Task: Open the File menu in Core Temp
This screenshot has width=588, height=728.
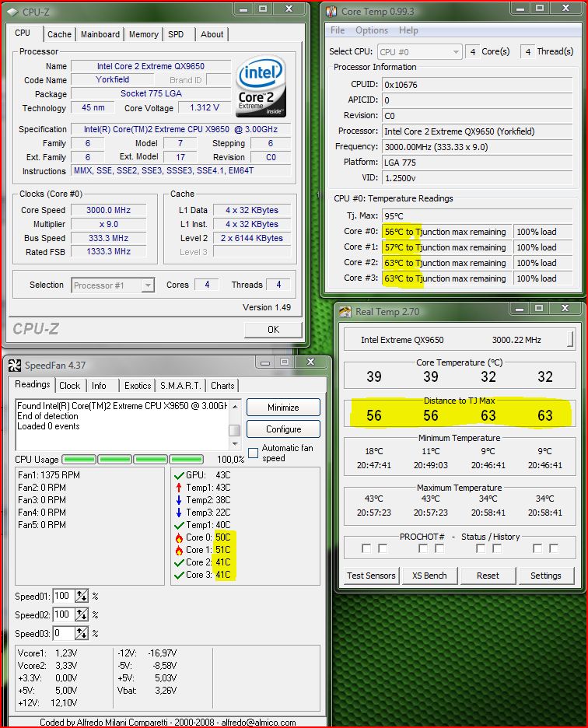Action: point(338,30)
